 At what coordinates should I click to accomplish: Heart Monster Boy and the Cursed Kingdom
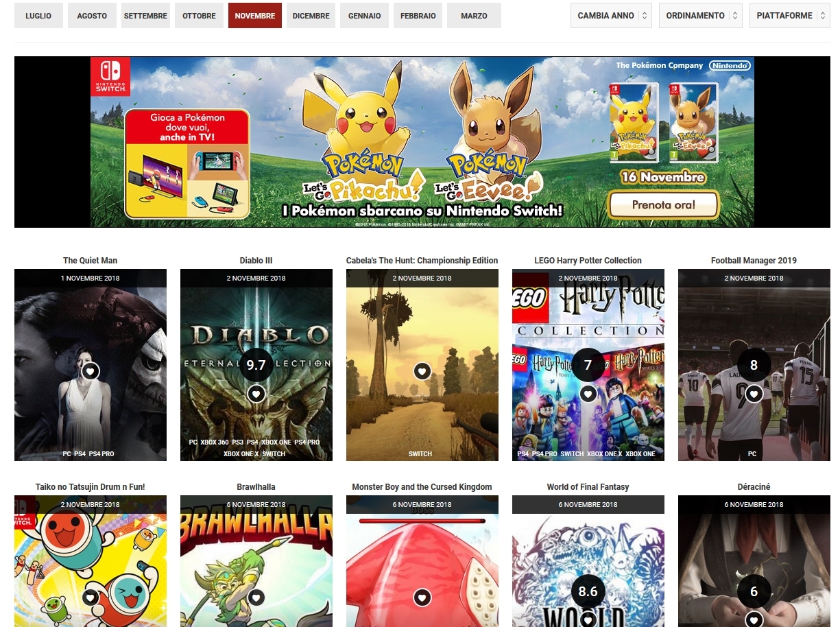coord(422,598)
